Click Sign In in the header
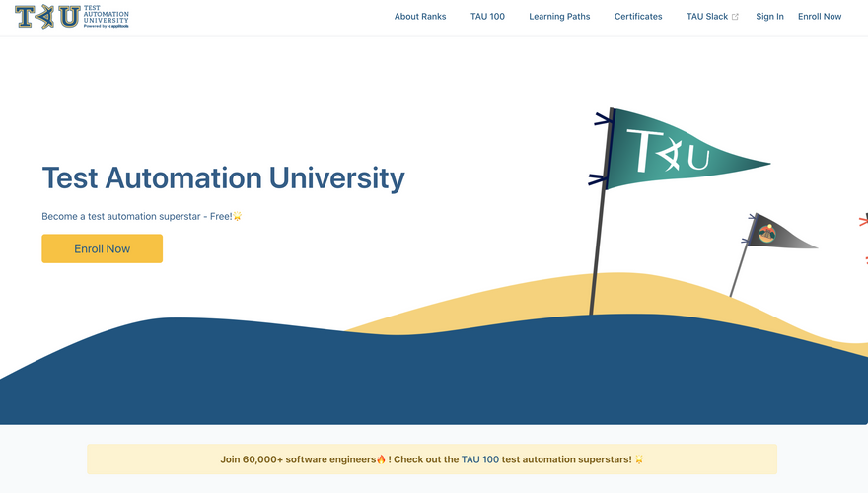 769,17
